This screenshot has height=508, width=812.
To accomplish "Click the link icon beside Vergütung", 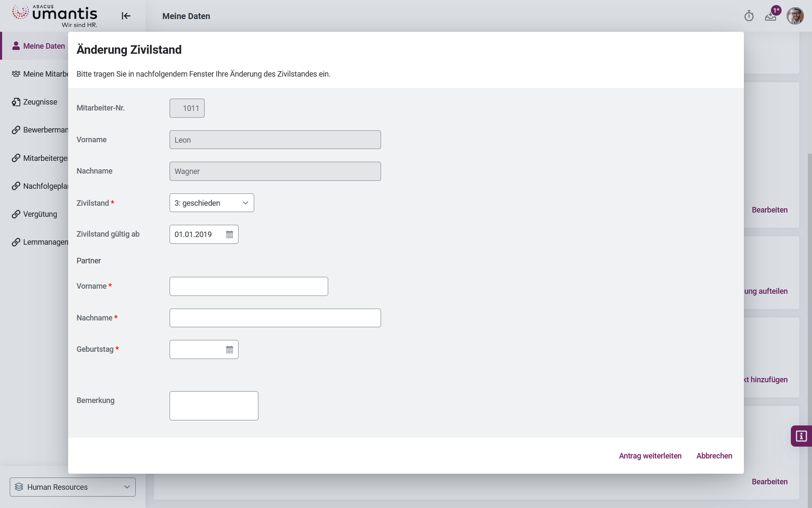I will (x=16, y=214).
